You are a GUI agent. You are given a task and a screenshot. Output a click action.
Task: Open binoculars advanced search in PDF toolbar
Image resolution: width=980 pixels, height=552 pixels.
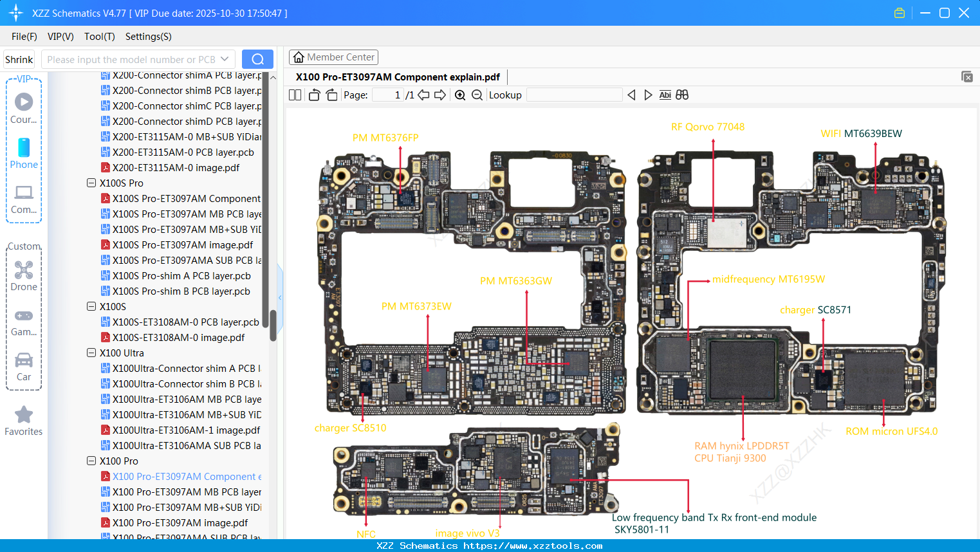682,95
